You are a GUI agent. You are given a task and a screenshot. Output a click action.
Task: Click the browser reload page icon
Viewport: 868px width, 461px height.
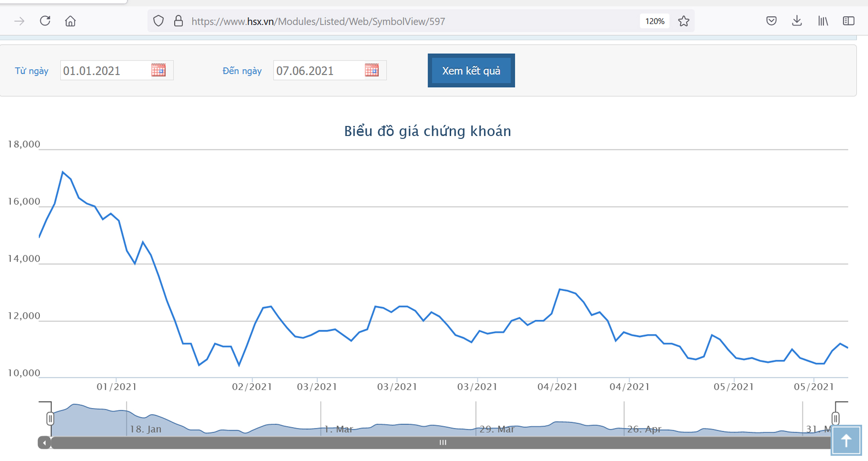45,21
